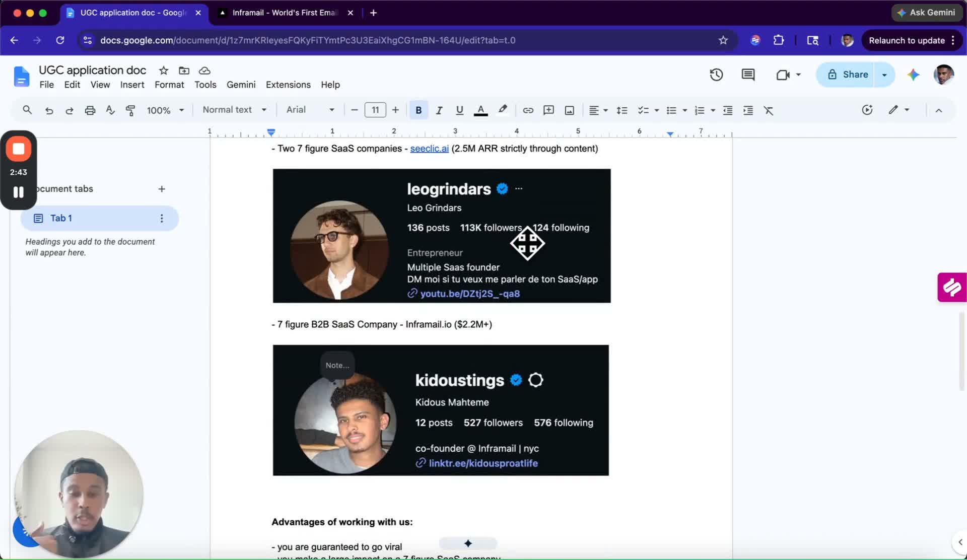Open version history clock icon
This screenshot has width=967, height=560.
pos(716,75)
